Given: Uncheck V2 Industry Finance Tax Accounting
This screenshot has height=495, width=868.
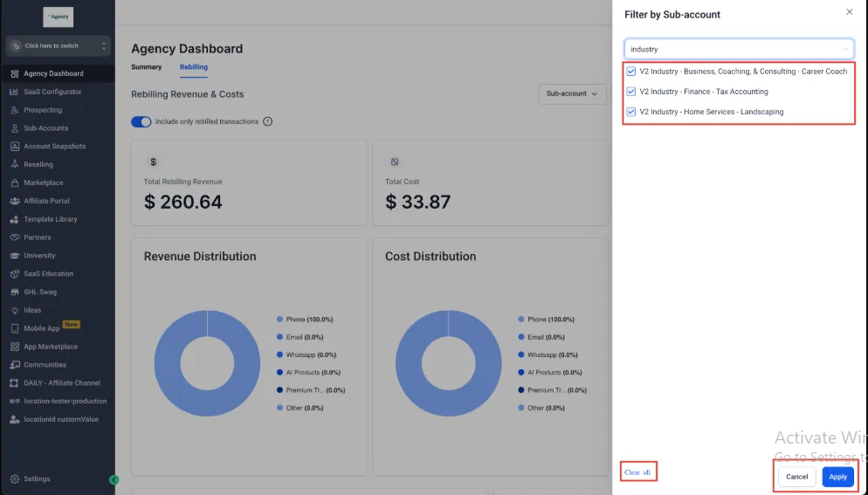Looking at the screenshot, I should pyautogui.click(x=631, y=92).
